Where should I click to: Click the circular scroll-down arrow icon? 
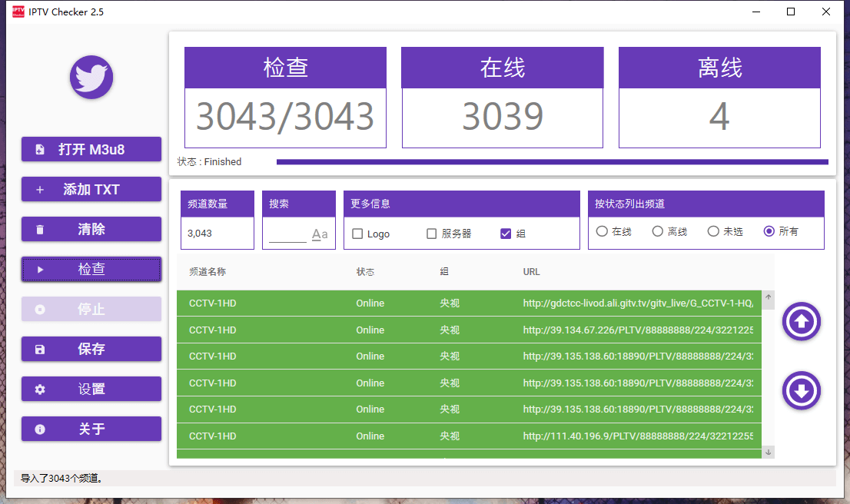[x=802, y=390]
